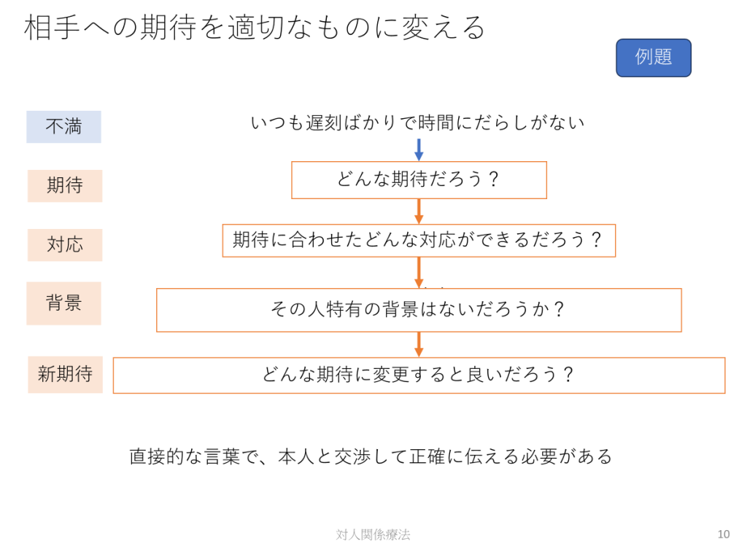Click the blue 例題 button
747x560 pixels.
click(653, 58)
